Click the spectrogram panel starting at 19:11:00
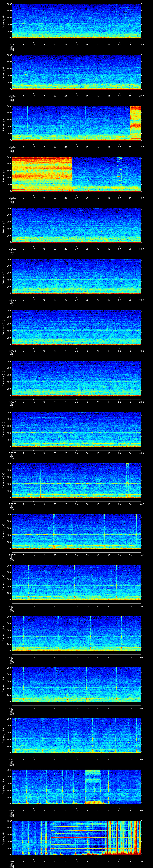The width and height of the screenshot is (153, 868). click(76, 583)
